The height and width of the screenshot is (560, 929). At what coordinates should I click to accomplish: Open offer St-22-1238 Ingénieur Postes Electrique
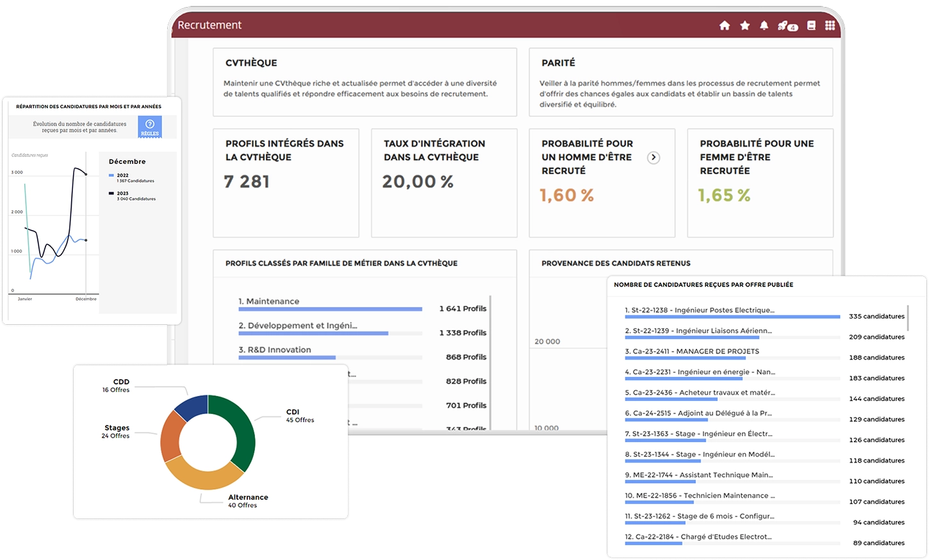pyautogui.click(x=700, y=310)
